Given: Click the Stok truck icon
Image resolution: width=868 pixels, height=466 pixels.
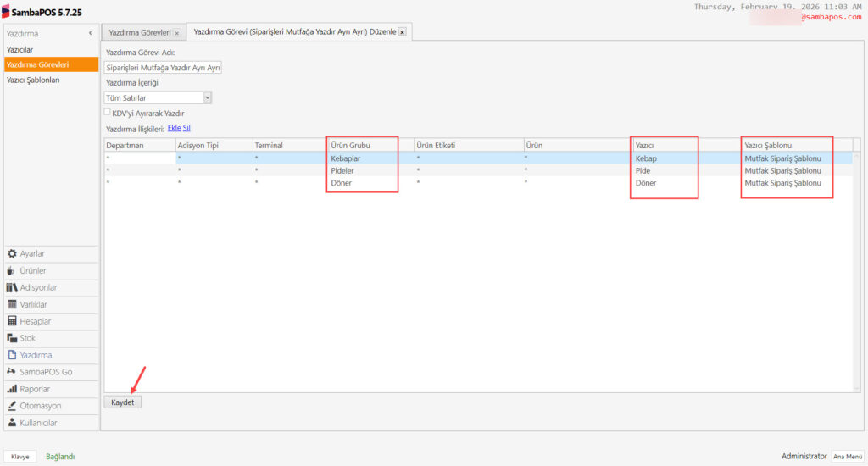Looking at the screenshot, I should point(12,338).
